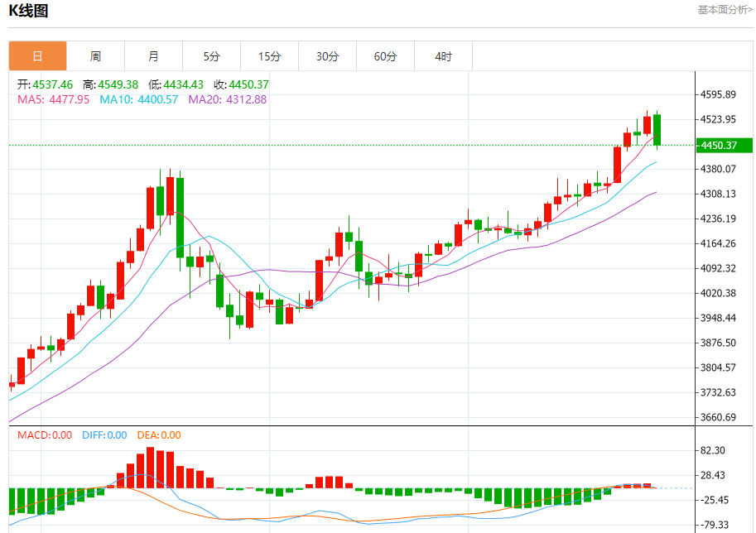This screenshot has width=756, height=533.
Task: Click the DIFF indicator label
Action: (104, 435)
